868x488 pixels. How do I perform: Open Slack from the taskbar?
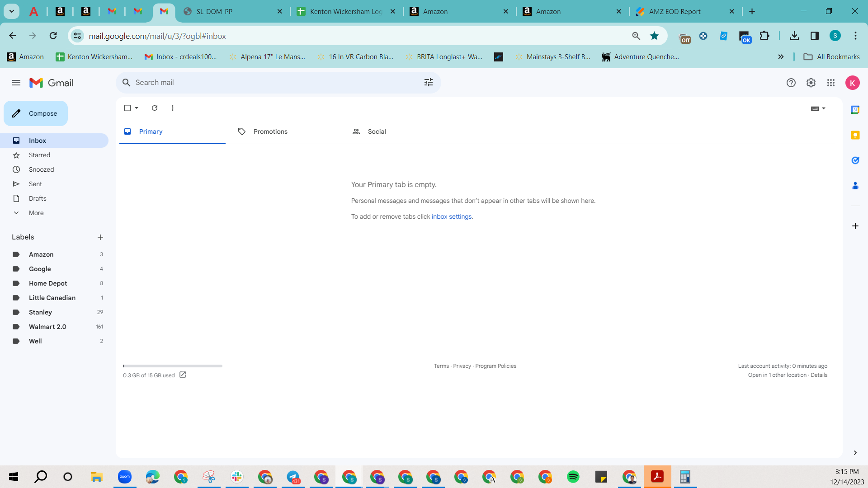click(237, 477)
